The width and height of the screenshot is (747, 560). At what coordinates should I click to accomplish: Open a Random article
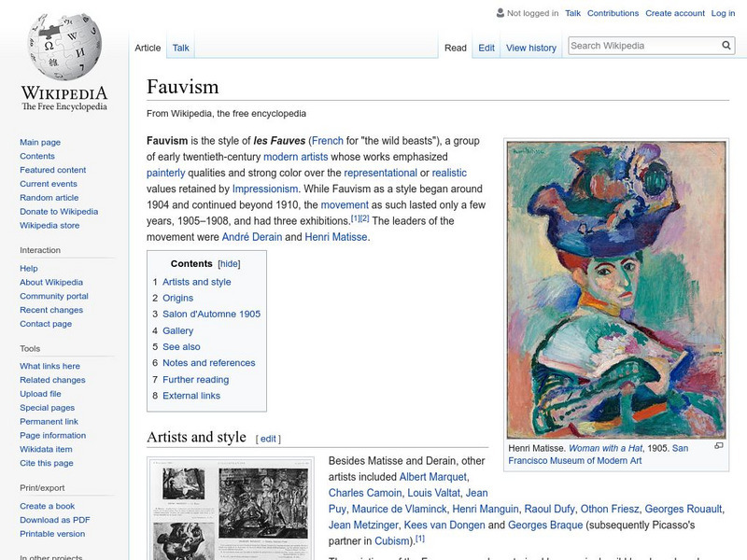(x=49, y=197)
